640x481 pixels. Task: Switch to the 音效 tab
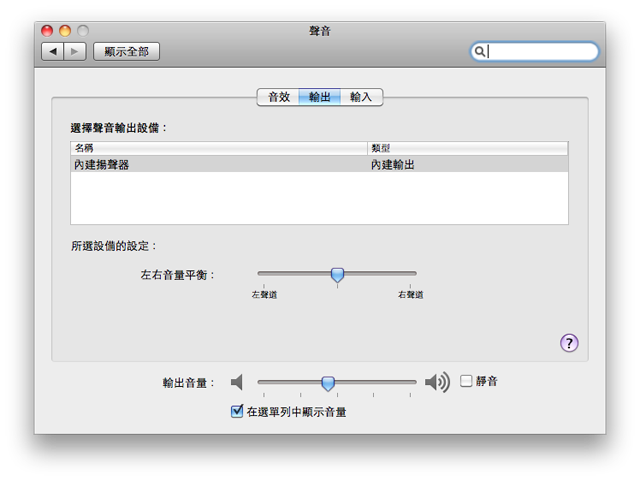click(x=278, y=97)
